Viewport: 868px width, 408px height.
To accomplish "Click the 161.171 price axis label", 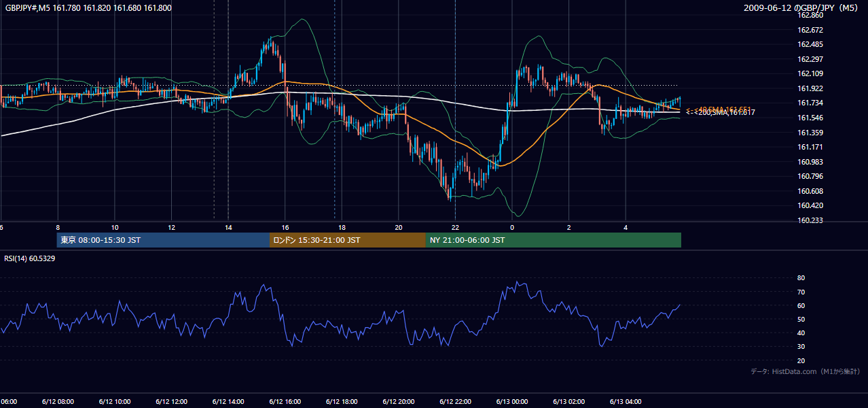I will tap(810, 147).
